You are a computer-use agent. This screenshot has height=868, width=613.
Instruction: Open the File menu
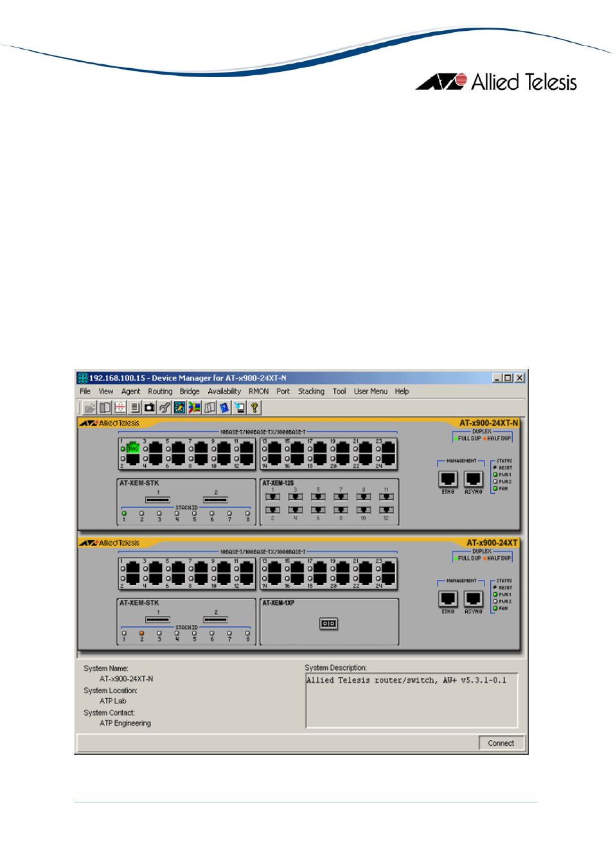click(x=85, y=392)
